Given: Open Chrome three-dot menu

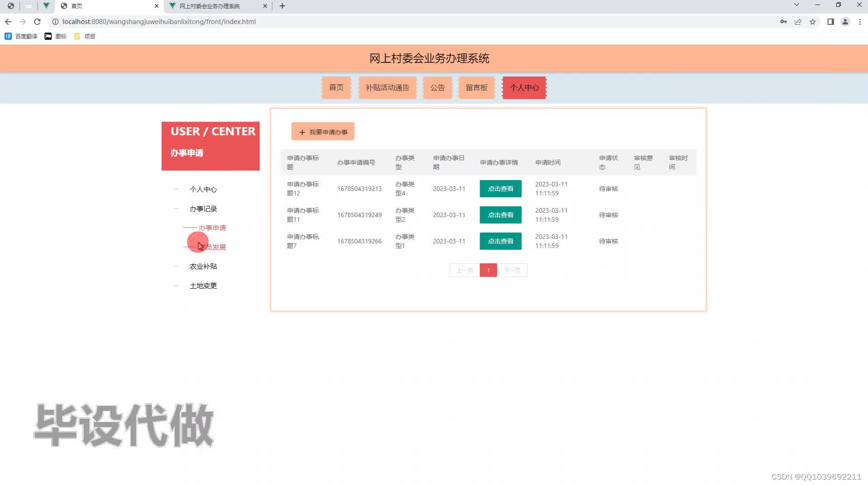Looking at the screenshot, I should pos(860,22).
